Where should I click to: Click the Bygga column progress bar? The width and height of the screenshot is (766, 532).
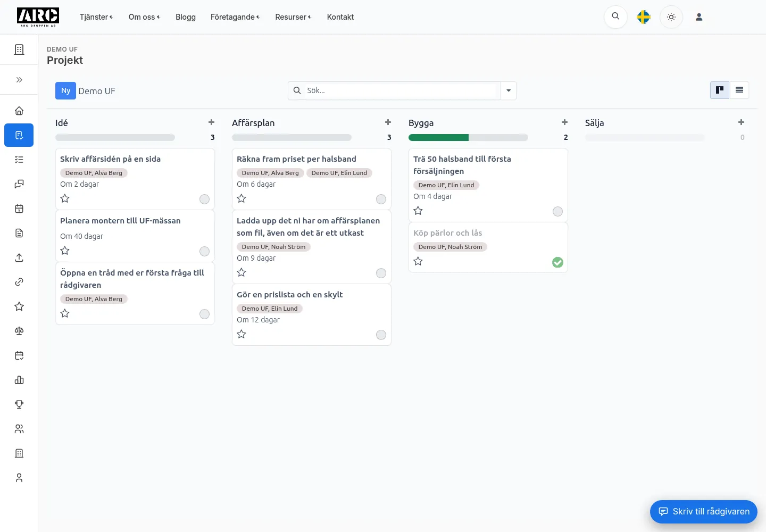pos(468,137)
